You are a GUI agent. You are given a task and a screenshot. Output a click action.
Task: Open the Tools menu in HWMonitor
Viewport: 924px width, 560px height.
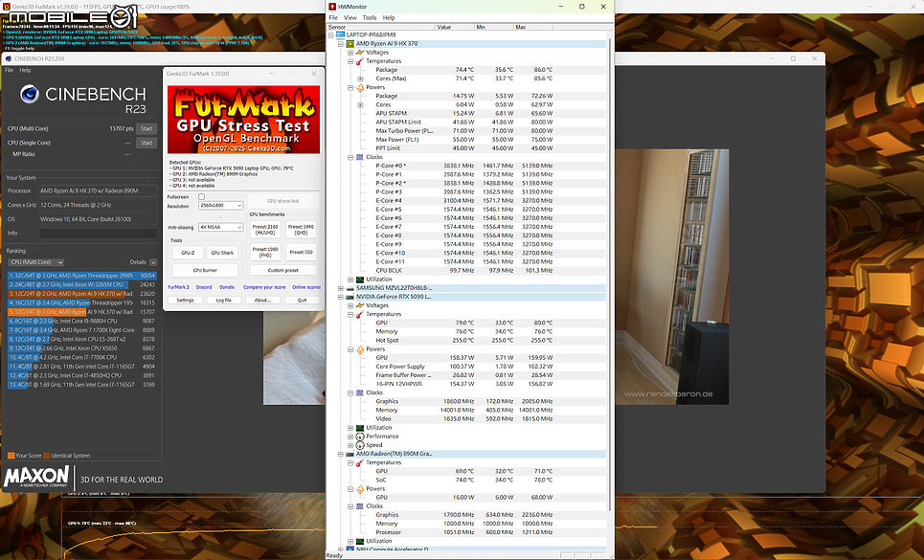pos(370,17)
